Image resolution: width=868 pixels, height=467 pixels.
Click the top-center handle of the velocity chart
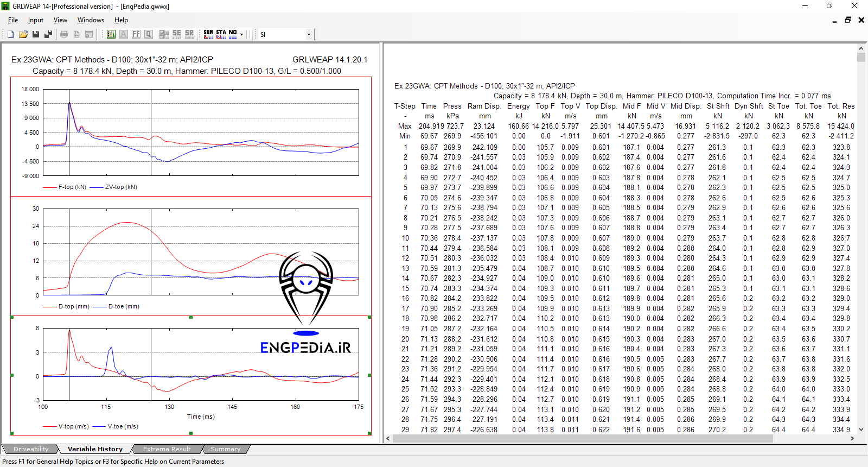click(191, 317)
